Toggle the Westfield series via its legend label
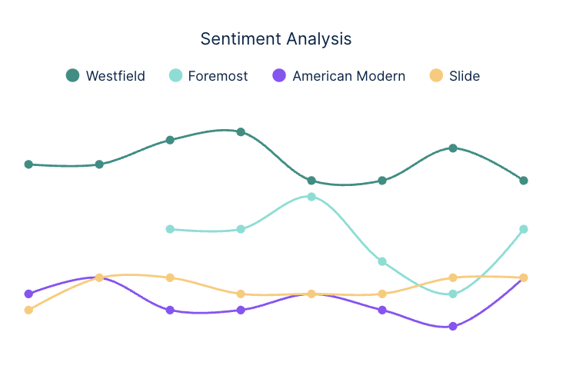 pyautogui.click(x=115, y=76)
